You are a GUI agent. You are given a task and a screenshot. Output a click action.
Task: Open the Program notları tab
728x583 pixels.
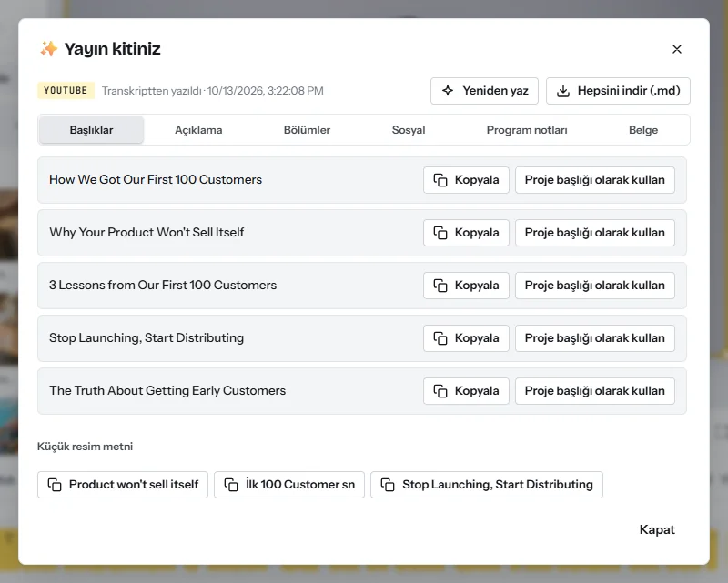coord(527,130)
